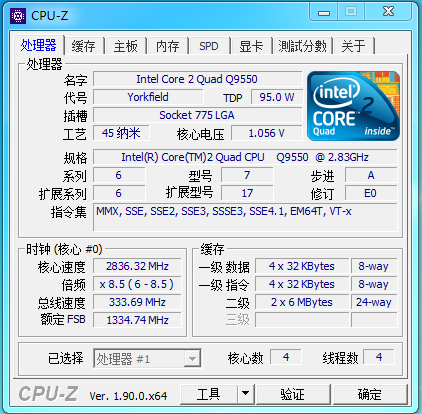The image size is (422, 414).
Task: Click the CPU-Z app icon in title bar
Action: [x=18, y=16]
